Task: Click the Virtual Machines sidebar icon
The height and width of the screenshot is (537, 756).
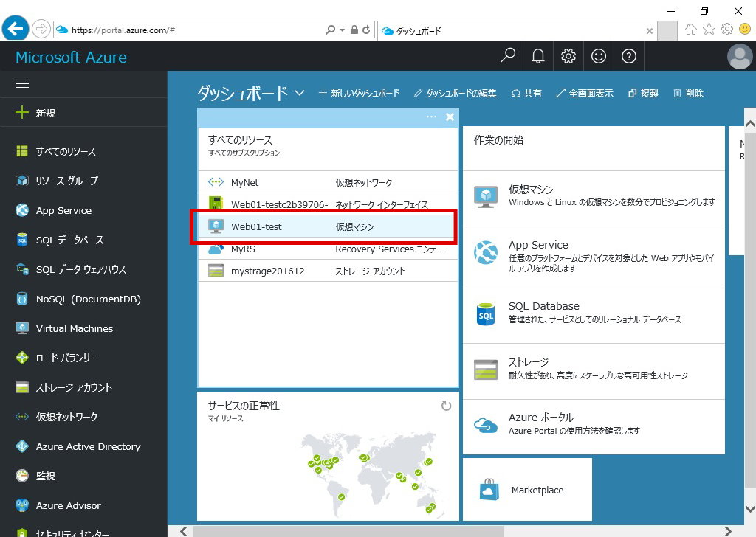Action: click(22, 328)
